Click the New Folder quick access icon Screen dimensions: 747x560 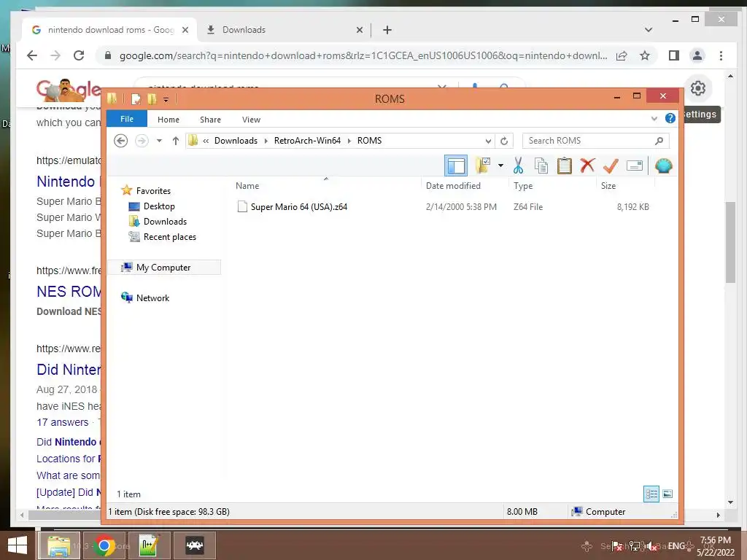[152, 99]
